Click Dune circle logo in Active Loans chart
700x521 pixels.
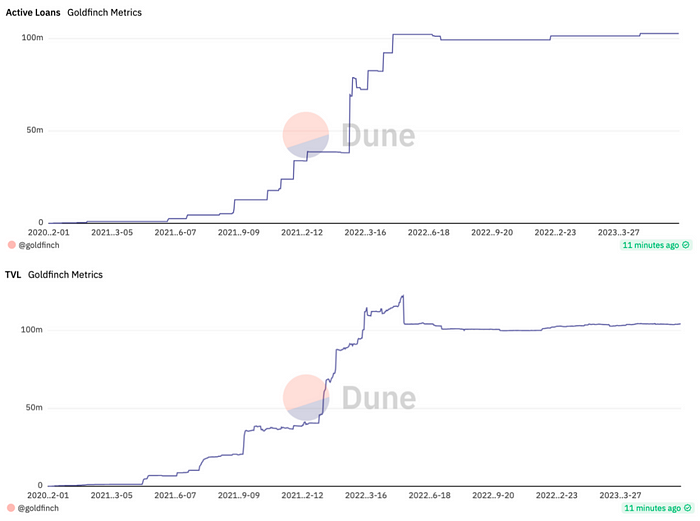(x=306, y=135)
